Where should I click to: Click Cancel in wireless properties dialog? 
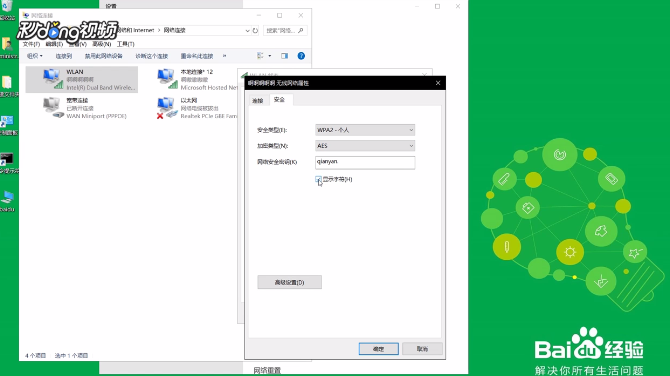(x=422, y=349)
